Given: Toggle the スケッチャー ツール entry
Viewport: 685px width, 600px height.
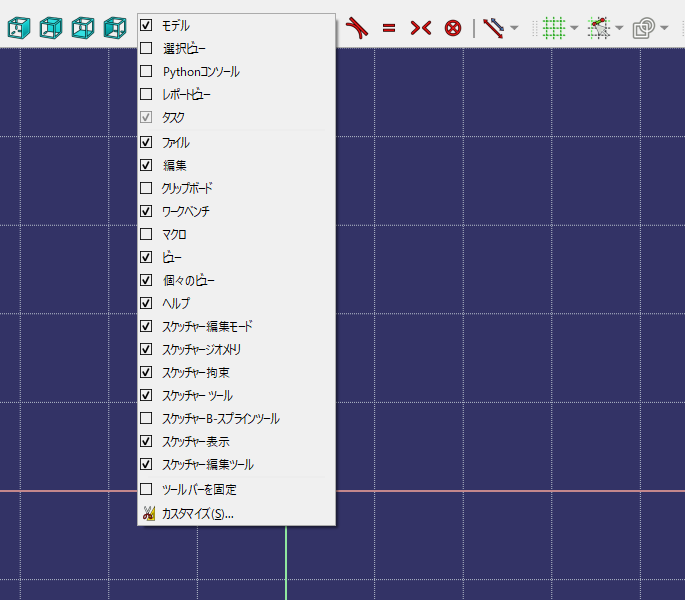Looking at the screenshot, I should coord(236,395).
